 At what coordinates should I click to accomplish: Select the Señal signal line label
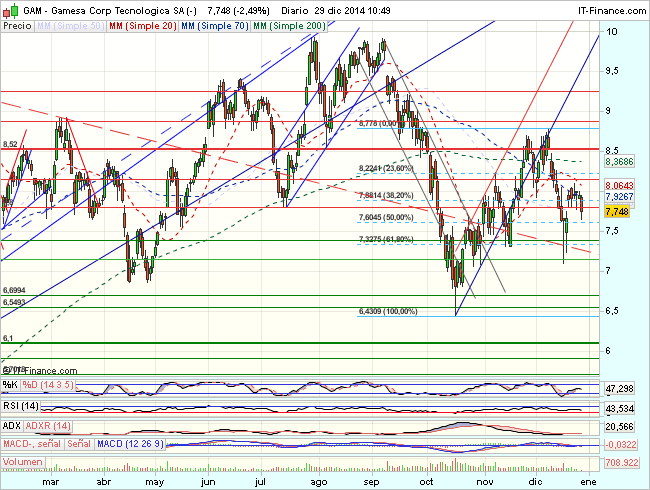(x=79, y=444)
